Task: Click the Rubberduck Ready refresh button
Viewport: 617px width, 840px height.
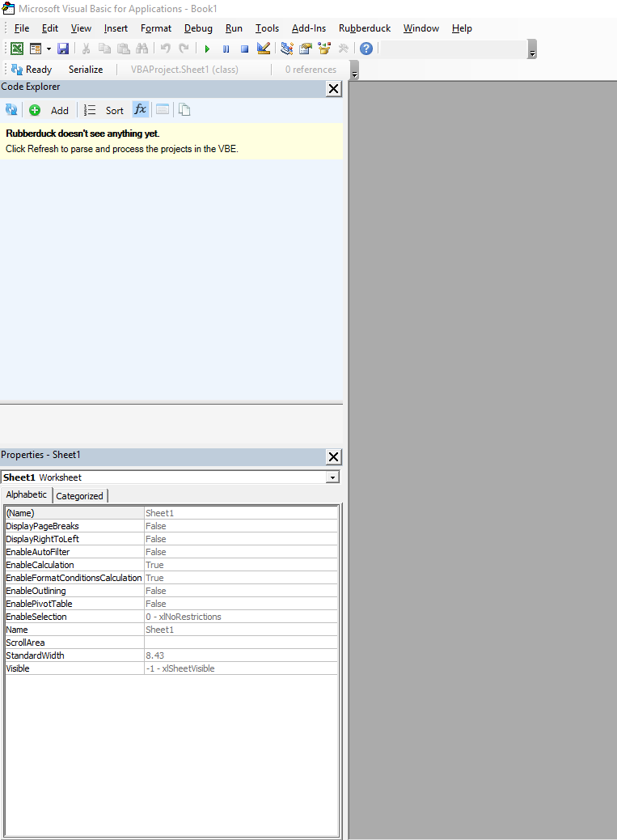Action: pyautogui.click(x=31, y=69)
